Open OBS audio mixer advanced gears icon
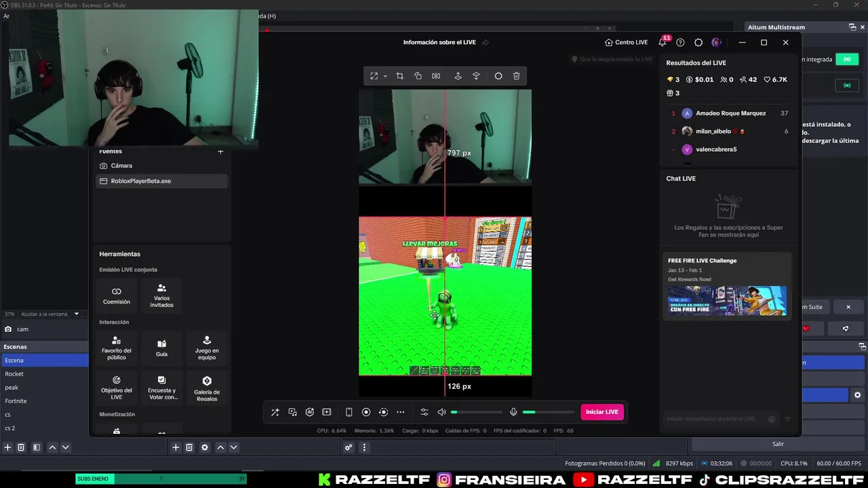This screenshot has height=488, width=868. click(x=349, y=447)
